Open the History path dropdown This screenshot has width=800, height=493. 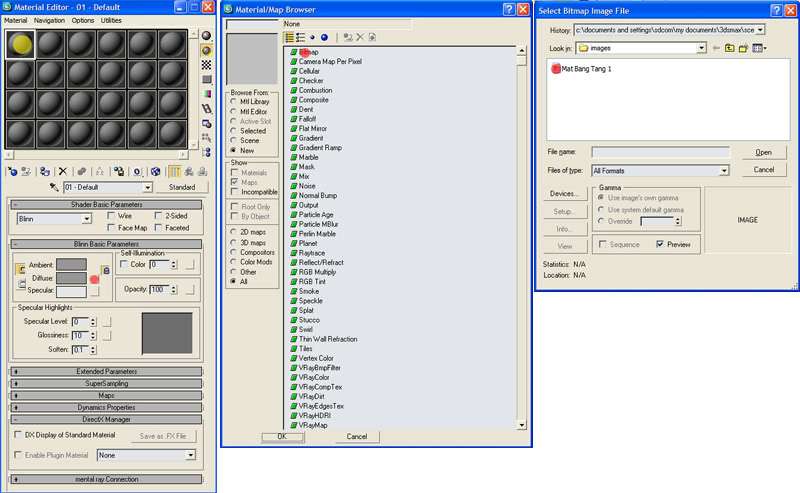tap(760, 30)
